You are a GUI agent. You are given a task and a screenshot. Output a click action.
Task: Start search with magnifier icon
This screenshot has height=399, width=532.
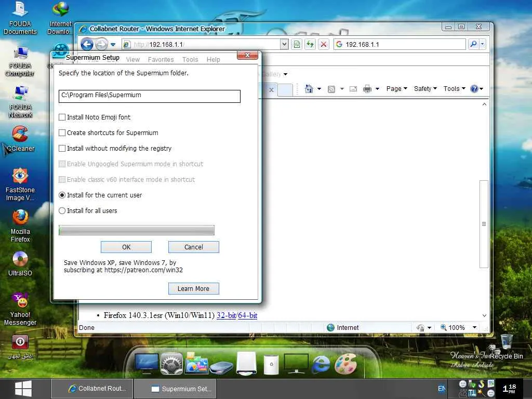[473, 44]
